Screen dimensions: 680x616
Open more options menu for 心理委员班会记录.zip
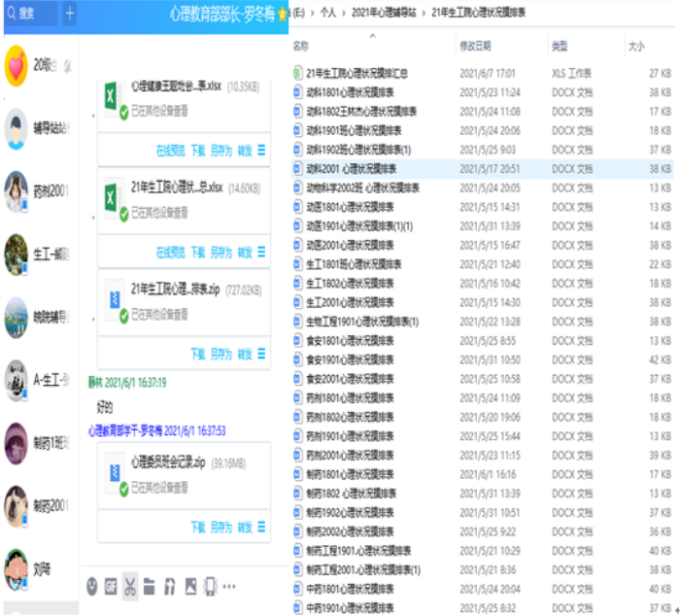click(x=261, y=526)
